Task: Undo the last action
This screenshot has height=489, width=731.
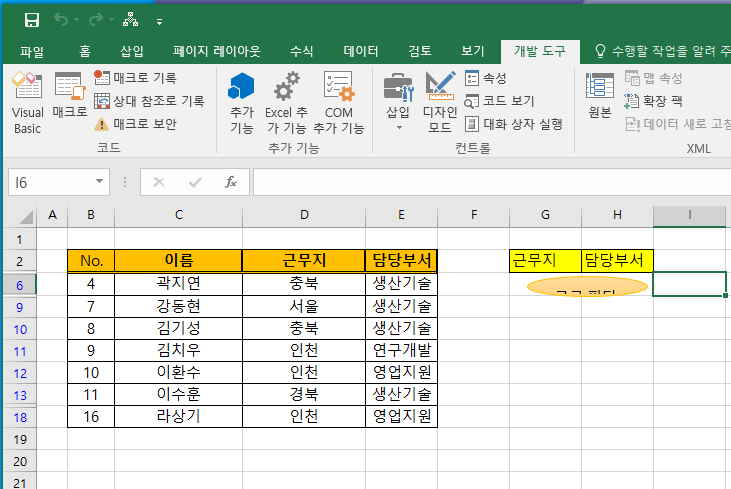Action: click(x=61, y=20)
